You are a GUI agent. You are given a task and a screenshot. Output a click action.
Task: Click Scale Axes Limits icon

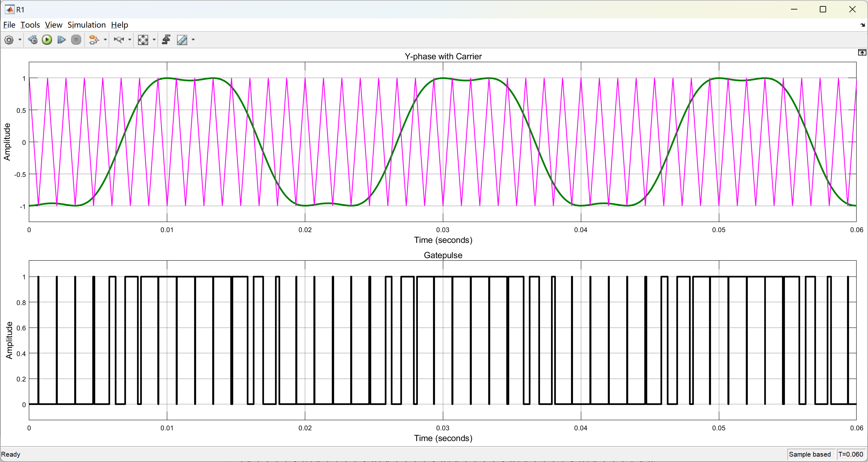pos(143,40)
